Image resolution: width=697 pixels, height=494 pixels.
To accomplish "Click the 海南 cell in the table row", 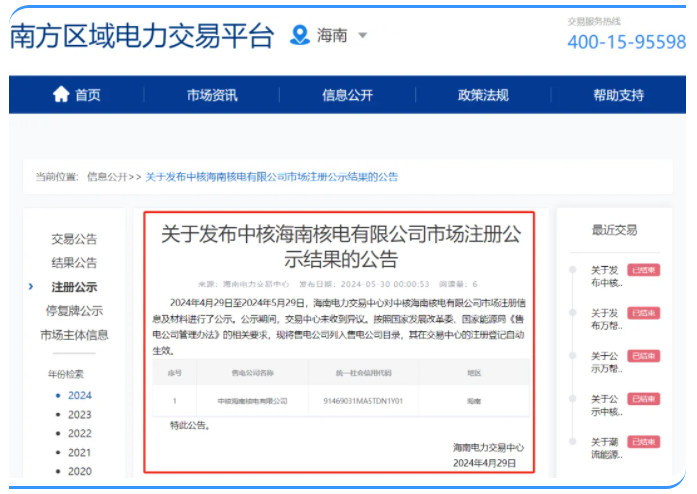I will pyautogui.click(x=474, y=401).
